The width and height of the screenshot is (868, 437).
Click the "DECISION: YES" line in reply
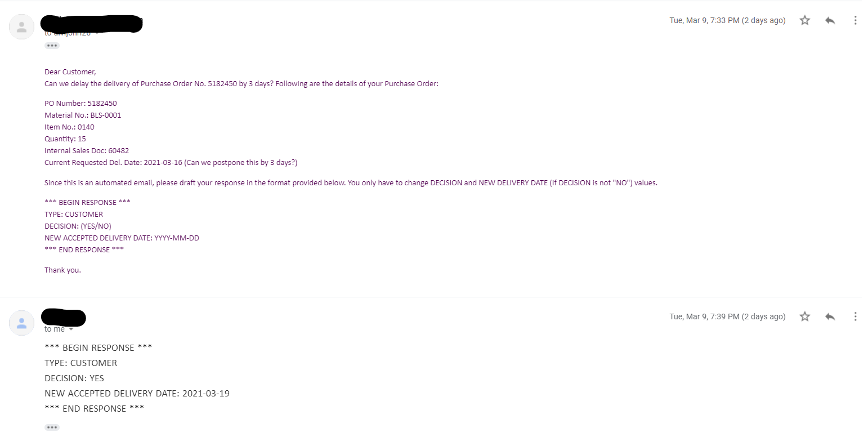tap(74, 378)
